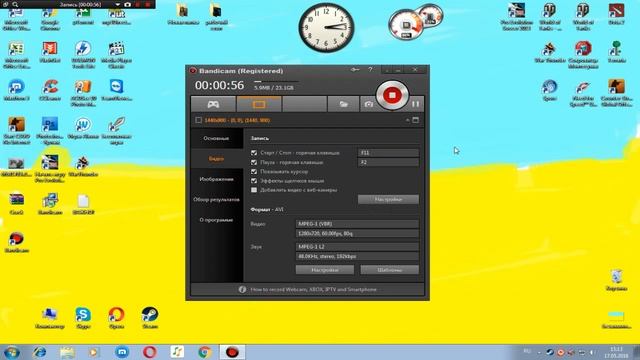Viewport: 640px width, 360px height.
Task: Click Настройки button under the webcam option
Action: (x=388, y=199)
